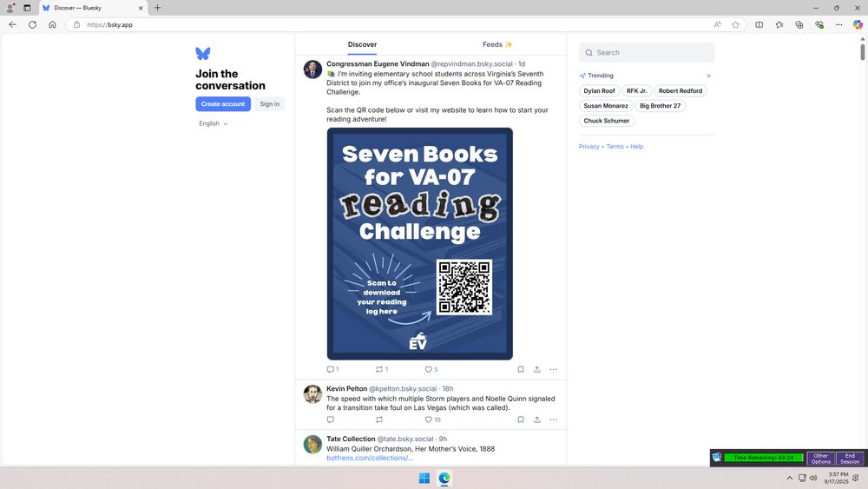The width and height of the screenshot is (868, 489).
Task: Click the Time Remaining progress bar
Action: pos(763,458)
